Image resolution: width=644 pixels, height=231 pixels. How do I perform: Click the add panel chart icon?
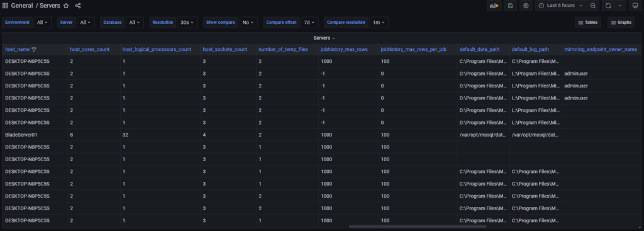pyautogui.click(x=494, y=6)
